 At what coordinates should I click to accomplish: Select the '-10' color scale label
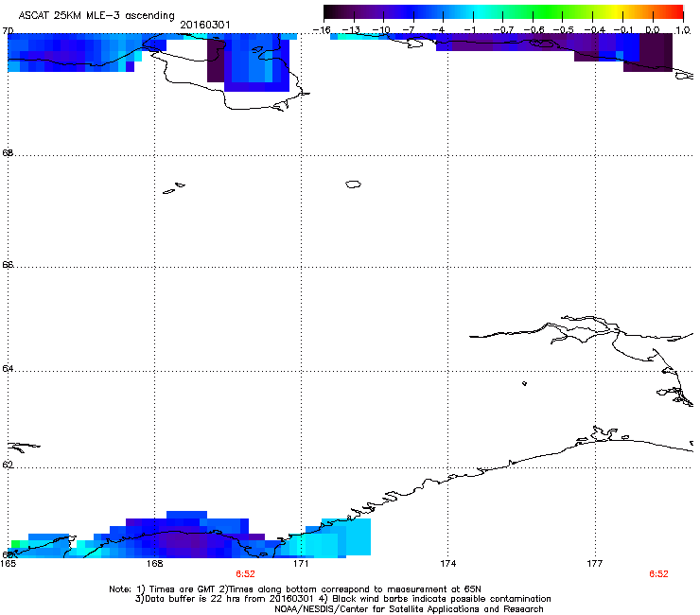pyautogui.click(x=381, y=30)
